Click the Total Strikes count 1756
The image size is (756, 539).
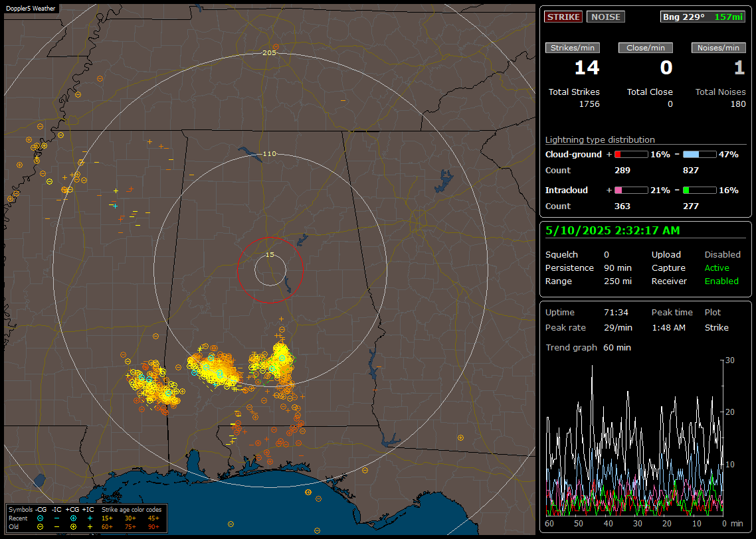589,104
